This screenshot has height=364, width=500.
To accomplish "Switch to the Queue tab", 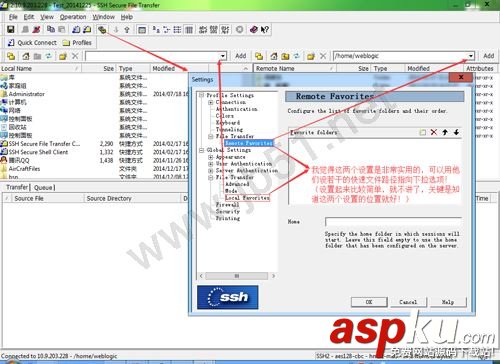I will pyautogui.click(x=44, y=188).
